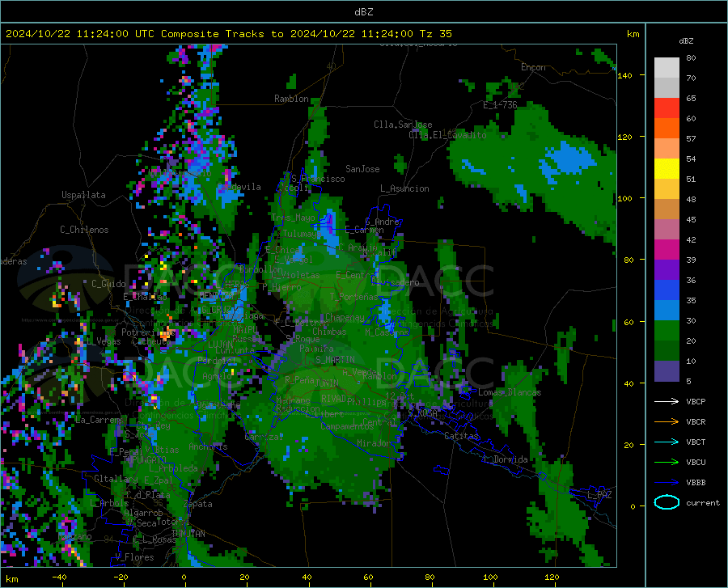Click the 'C_Chilenos' map label

coord(84,230)
